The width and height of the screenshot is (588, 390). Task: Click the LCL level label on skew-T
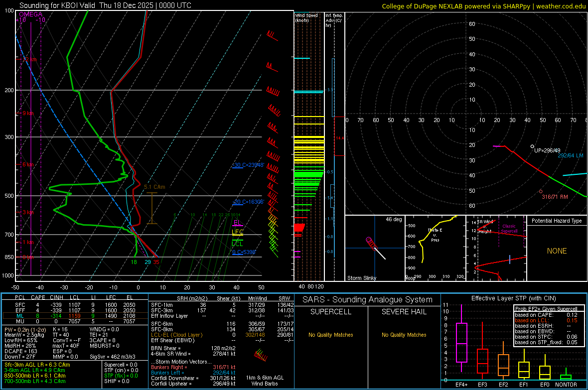click(237, 244)
